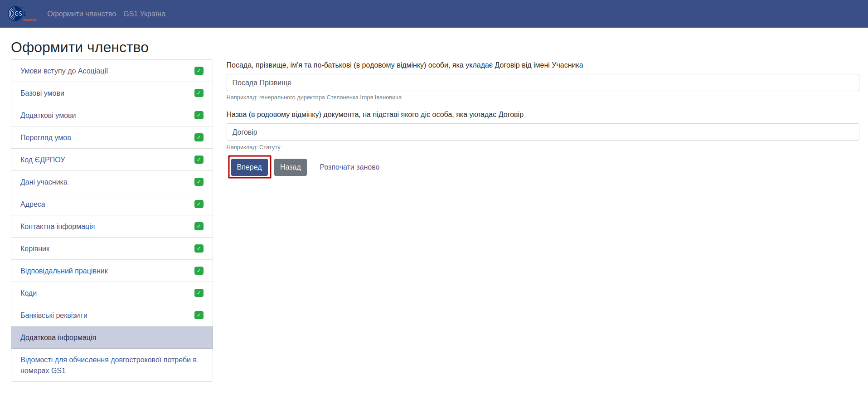Click green checkmark beside Дані учасника
This screenshot has width=868, height=399.
tap(199, 182)
